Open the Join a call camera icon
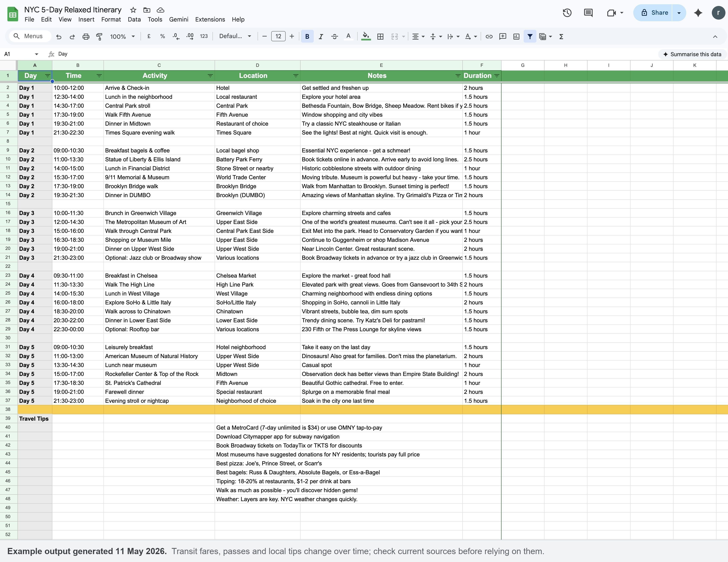The width and height of the screenshot is (728, 562). coord(611,13)
